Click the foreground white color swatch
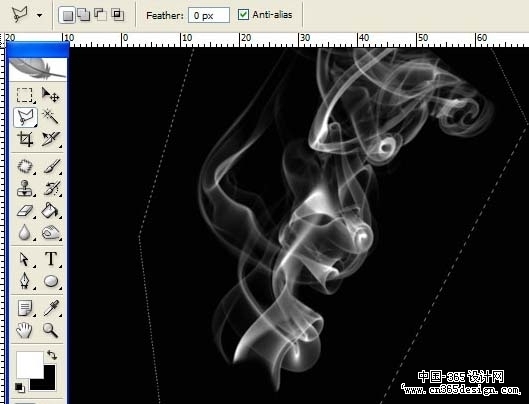The image size is (529, 404). [x=30, y=364]
